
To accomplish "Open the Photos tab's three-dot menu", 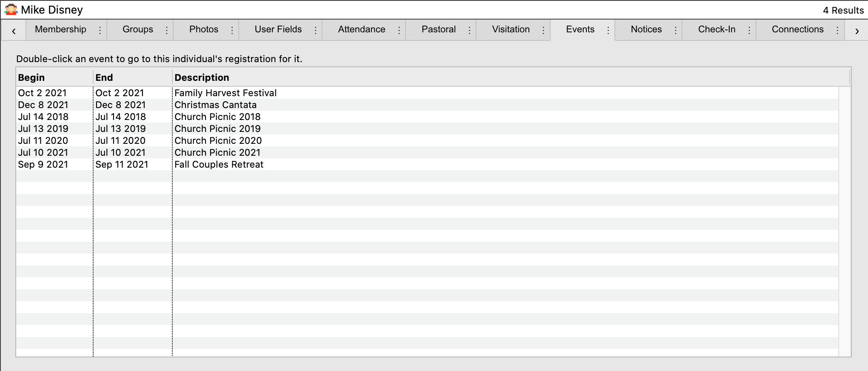I will 232,30.
